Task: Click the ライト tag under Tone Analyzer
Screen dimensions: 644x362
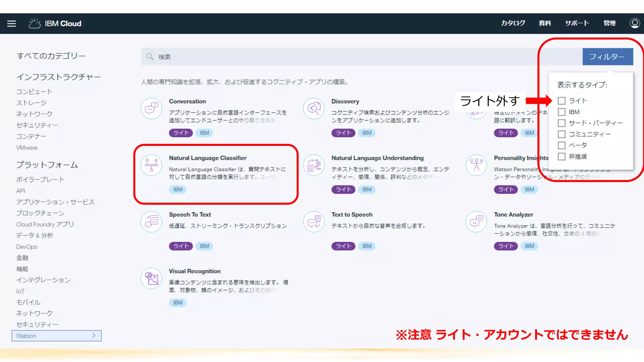Action: [x=506, y=246]
